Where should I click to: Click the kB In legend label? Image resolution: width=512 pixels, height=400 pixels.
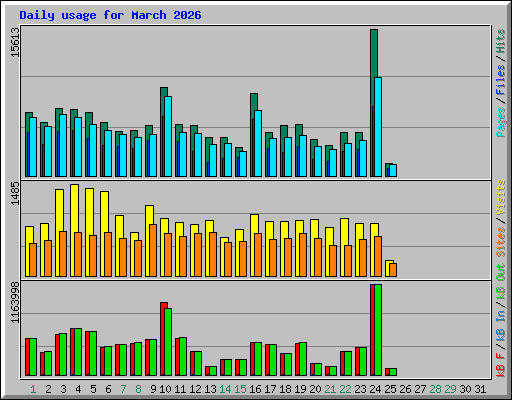(x=501, y=327)
